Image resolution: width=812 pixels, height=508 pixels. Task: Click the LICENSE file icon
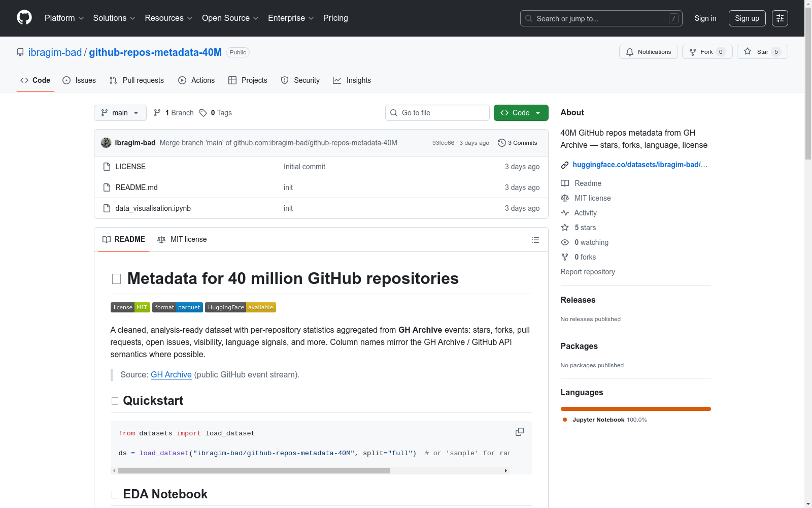point(107,167)
